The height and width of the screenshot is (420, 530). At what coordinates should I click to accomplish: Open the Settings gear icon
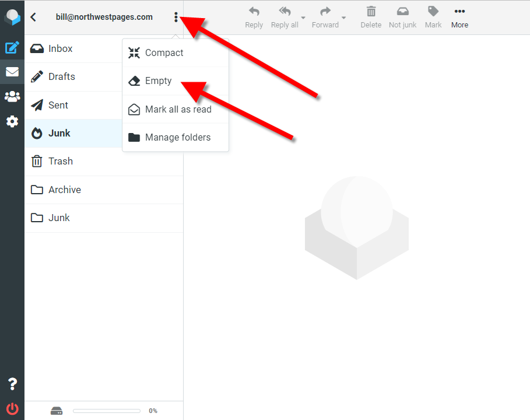pos(12,121)
